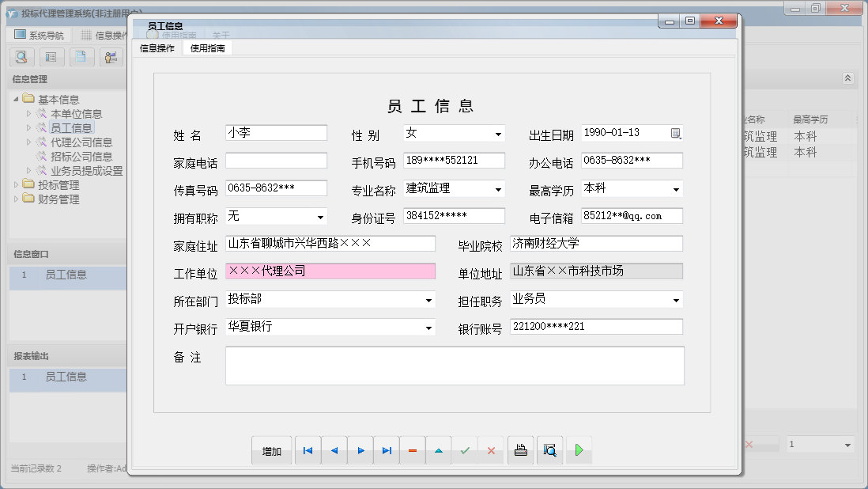The height and width of the screenshot is (489, 868).
Task: Switch to the 使用指南 tab
Action: click(x=207, y=48)
